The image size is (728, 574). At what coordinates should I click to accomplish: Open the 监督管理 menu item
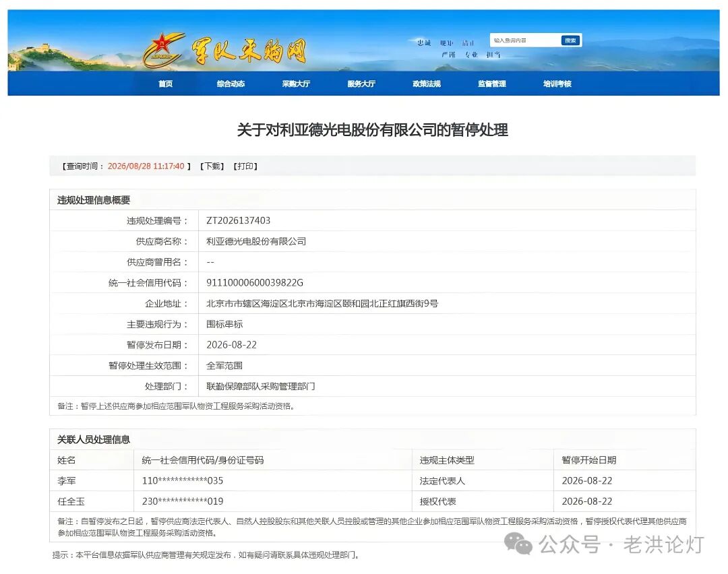click(x=492, y=84)
